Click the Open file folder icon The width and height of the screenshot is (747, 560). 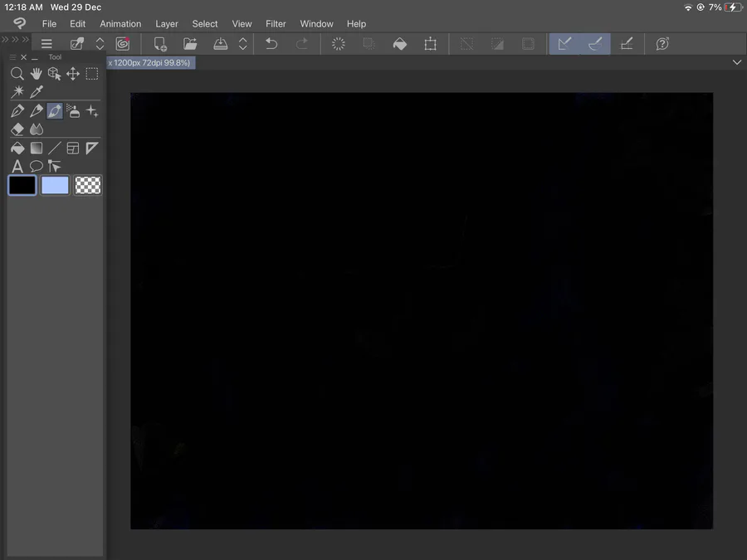click(x=190, y=44)
